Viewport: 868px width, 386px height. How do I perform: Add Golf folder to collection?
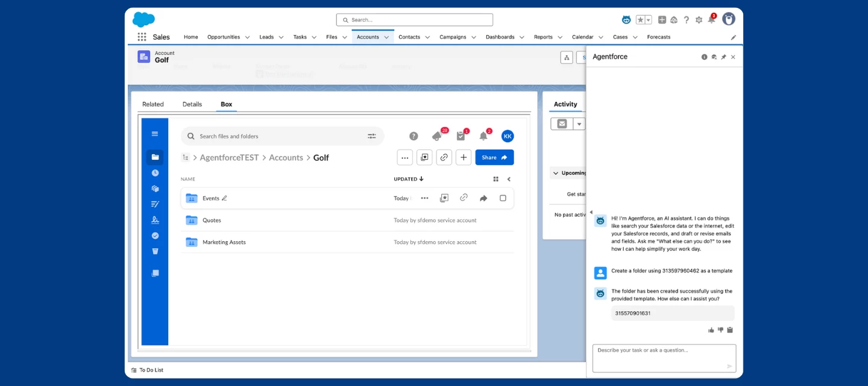424,157
